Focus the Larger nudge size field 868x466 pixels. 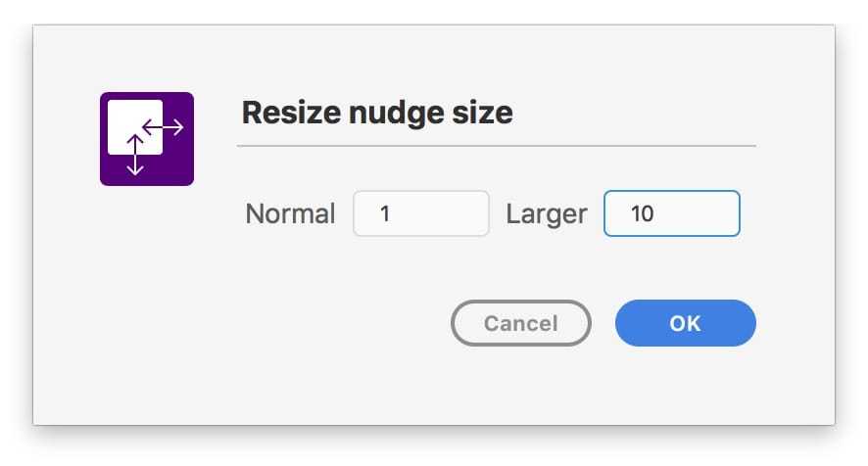[x=671, y=213]
